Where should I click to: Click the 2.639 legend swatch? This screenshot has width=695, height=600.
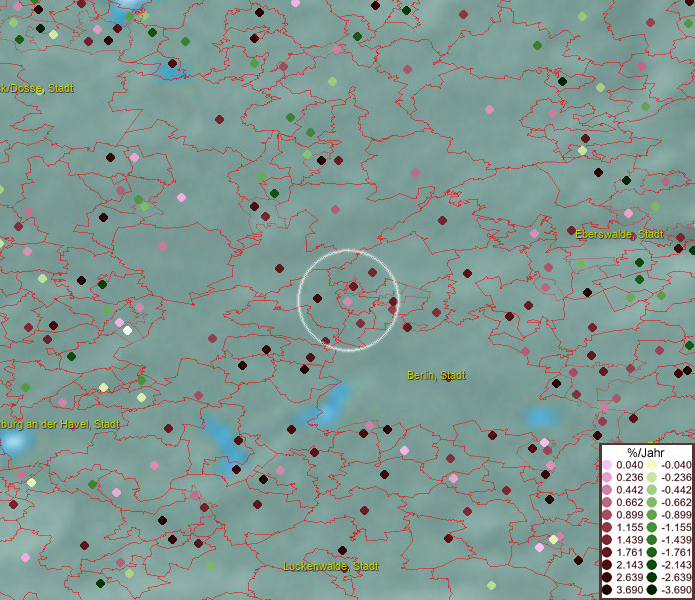(607, 577)
